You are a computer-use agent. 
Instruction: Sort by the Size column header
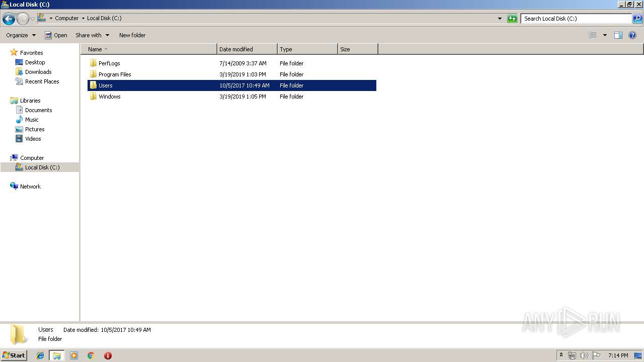[358, 49]
